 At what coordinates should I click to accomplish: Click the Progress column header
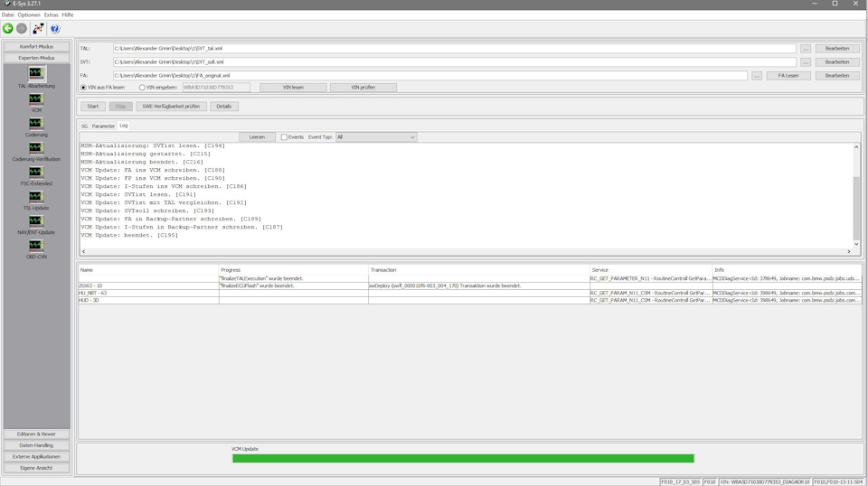(x=294, y=270)
